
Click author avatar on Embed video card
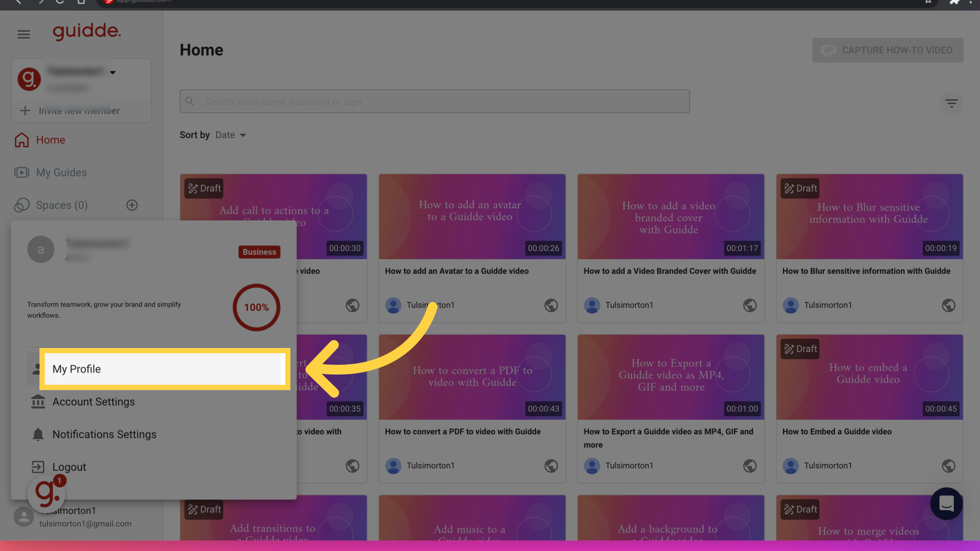pyautogui.click(x=791, y=466)
